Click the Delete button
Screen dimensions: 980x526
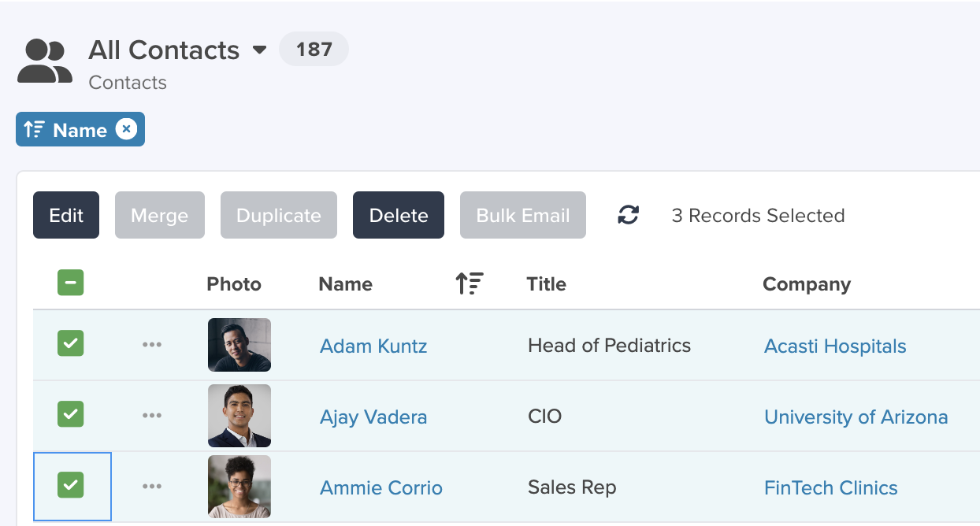399,215
